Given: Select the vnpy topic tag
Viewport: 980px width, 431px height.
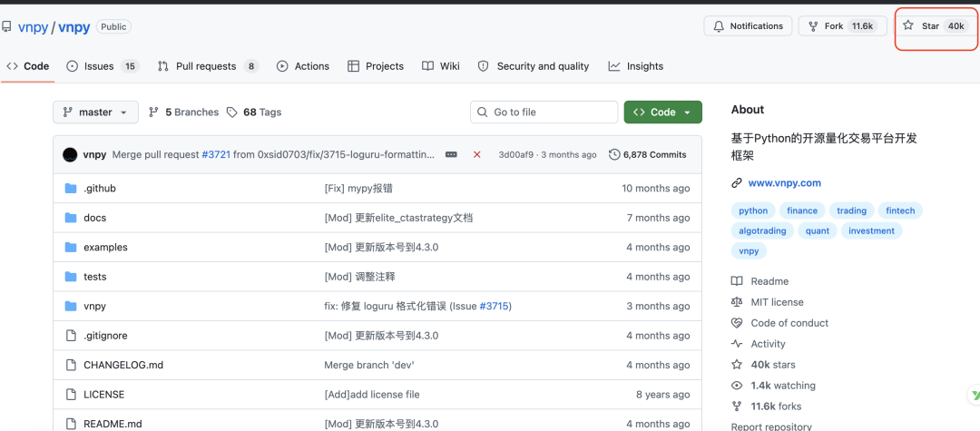Looking at the screenshot, I should click(x=749, y=251).
